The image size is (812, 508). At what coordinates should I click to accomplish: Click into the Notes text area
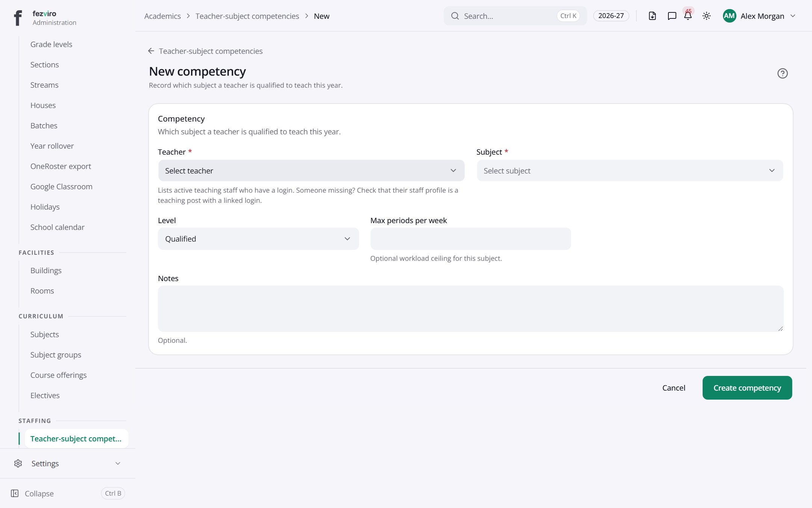[471, 309]
